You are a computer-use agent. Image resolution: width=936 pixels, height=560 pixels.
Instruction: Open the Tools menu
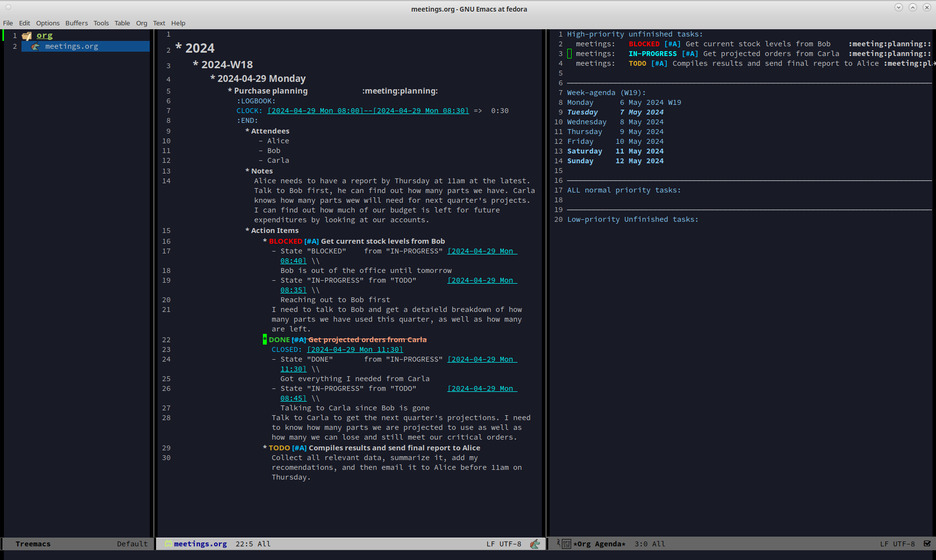pyautogui.click(x=101, y=23)
